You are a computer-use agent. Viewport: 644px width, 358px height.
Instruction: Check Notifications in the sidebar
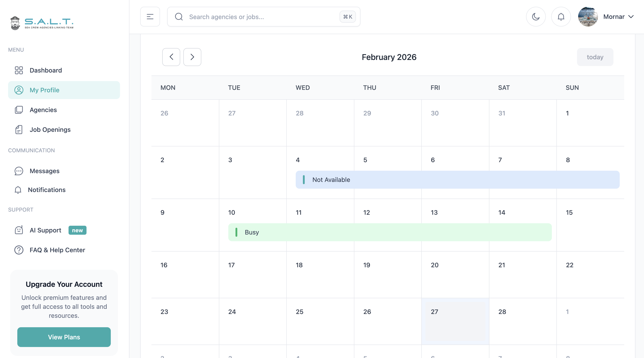47,190
